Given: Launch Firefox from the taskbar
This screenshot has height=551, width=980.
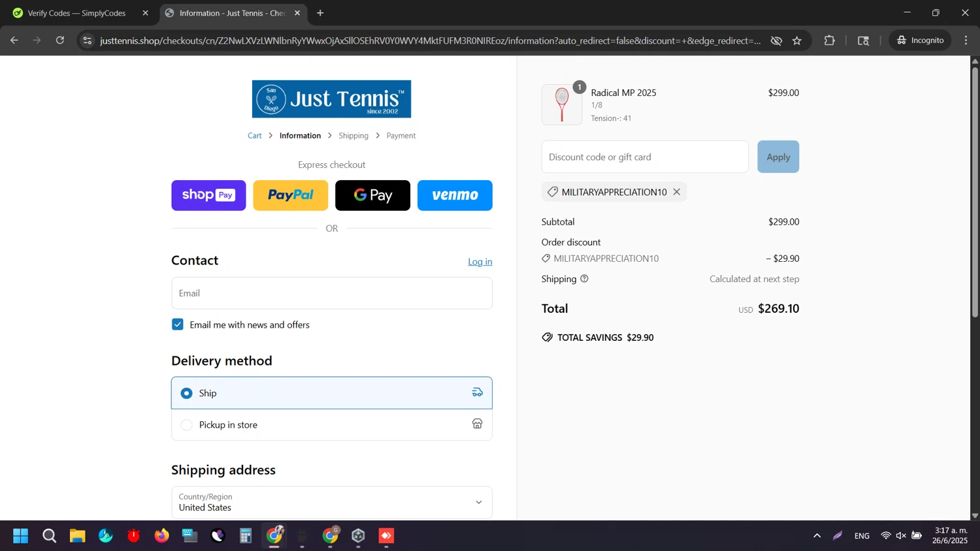Looking at the screenshot, I should [x=161, y=536].
